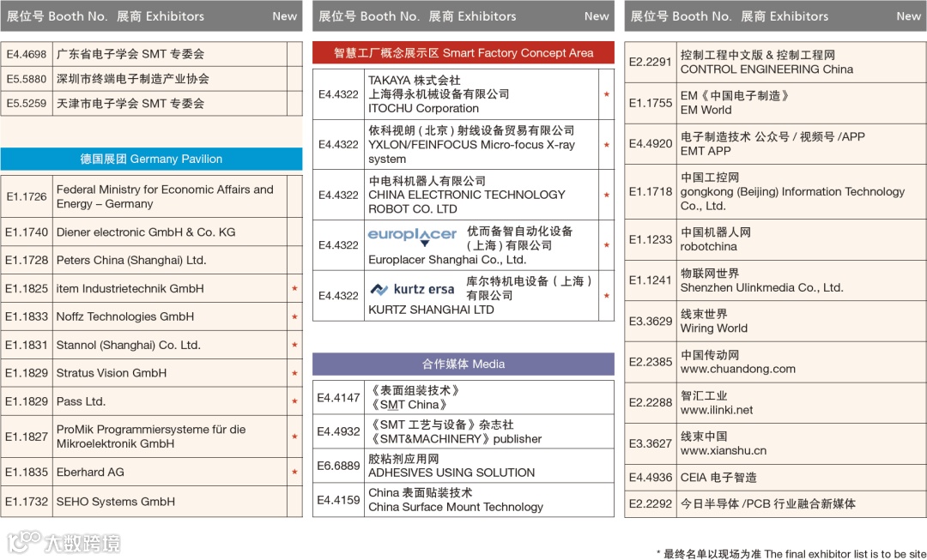Select the 合作媒体 Media banner
927x560 pixels.
point(463,364)
